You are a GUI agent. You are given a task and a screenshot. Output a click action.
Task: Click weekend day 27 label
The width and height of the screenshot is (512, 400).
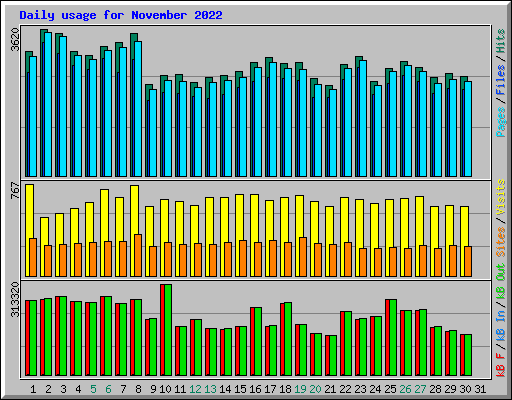click(x=420, y=389)
